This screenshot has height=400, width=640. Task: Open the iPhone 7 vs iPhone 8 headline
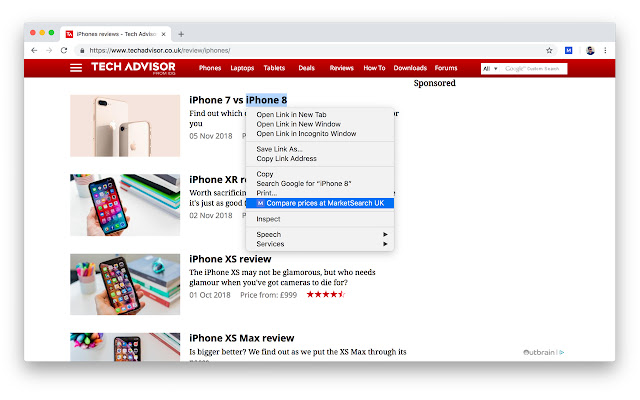[x=238, y=100]
